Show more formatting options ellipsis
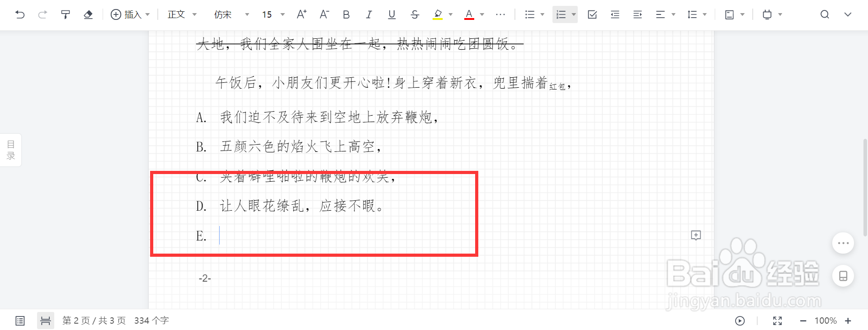This screenshot has width=868, height=330. point(500,14)
